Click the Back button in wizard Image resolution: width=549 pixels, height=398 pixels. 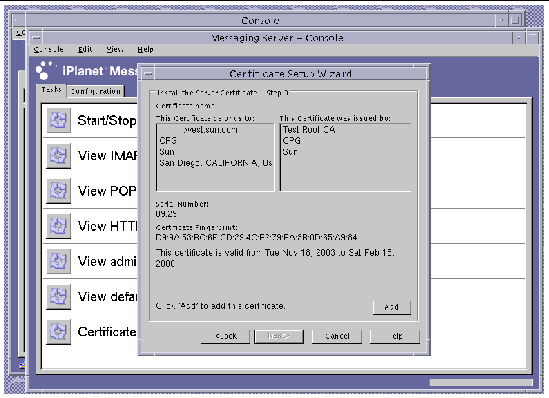[225, 336]
